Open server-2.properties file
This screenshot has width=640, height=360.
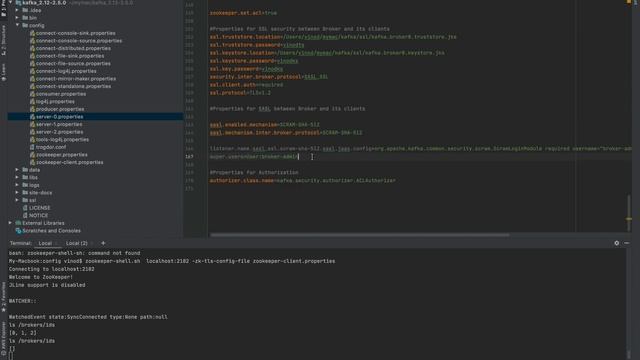[x=60, y=132]
